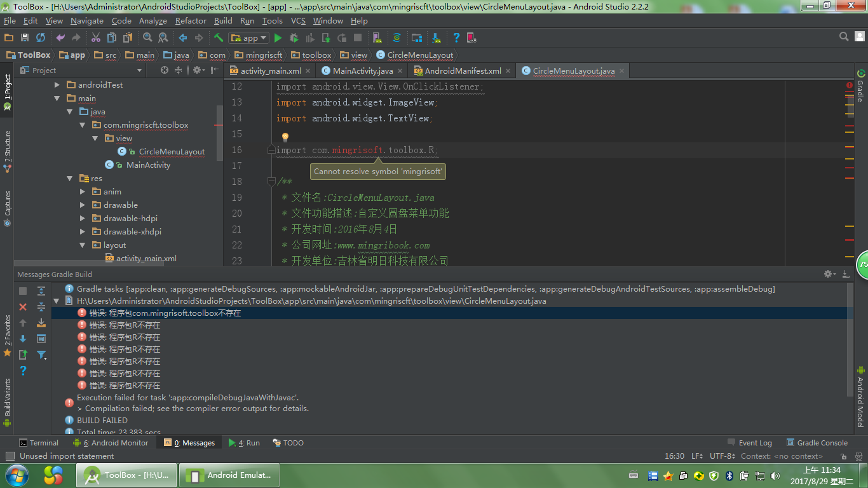Open the 6: Android Monitor tool window
Screen dimensions: 868x488
(x=111, y=443)
